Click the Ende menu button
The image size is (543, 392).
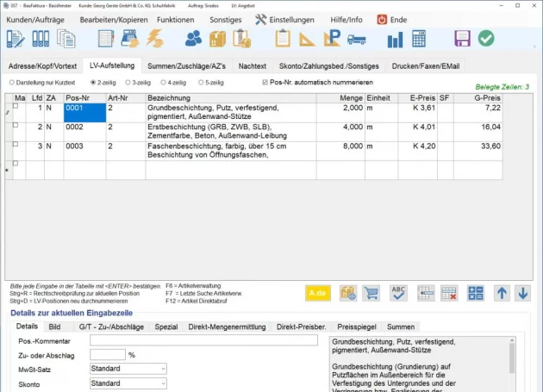click(391, 19)
